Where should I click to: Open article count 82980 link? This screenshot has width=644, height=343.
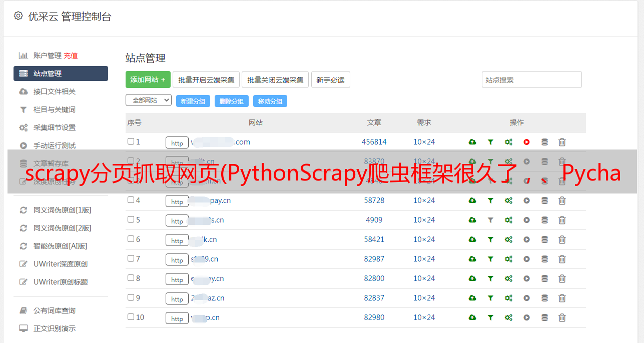click(374, 317)
